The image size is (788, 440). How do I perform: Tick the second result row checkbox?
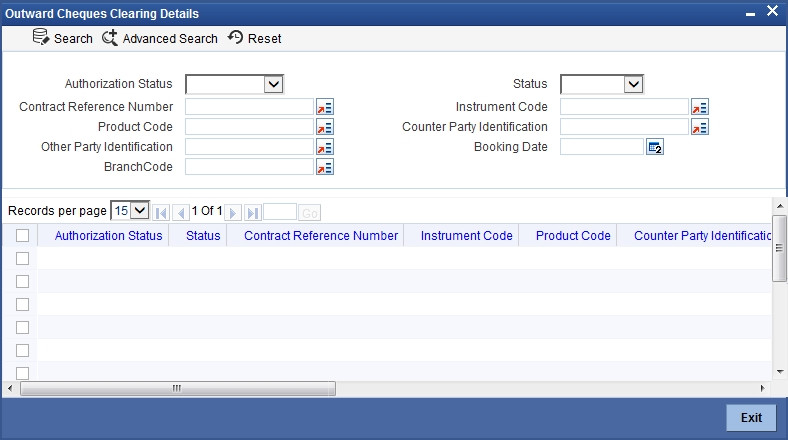pos(23,281)
